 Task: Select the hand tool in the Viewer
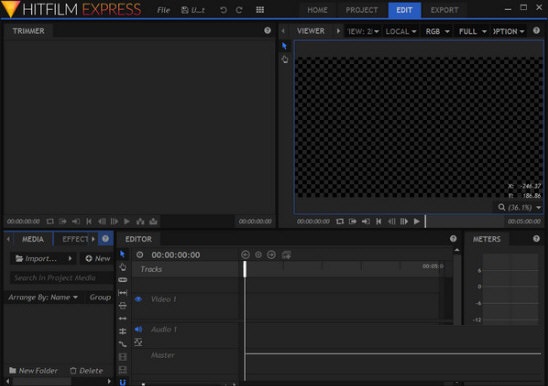pyautogui.click(x=285, y=59)
